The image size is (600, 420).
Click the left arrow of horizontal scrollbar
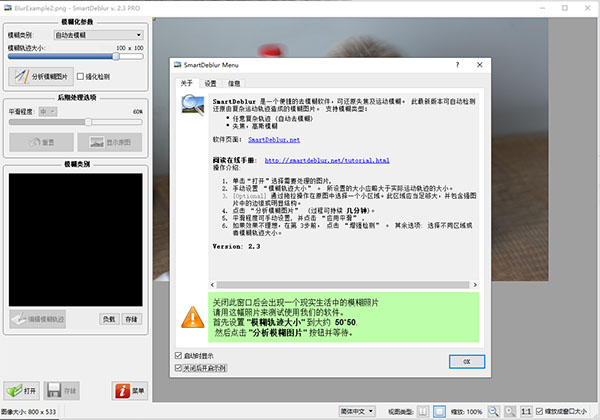(x=212, y=285)
